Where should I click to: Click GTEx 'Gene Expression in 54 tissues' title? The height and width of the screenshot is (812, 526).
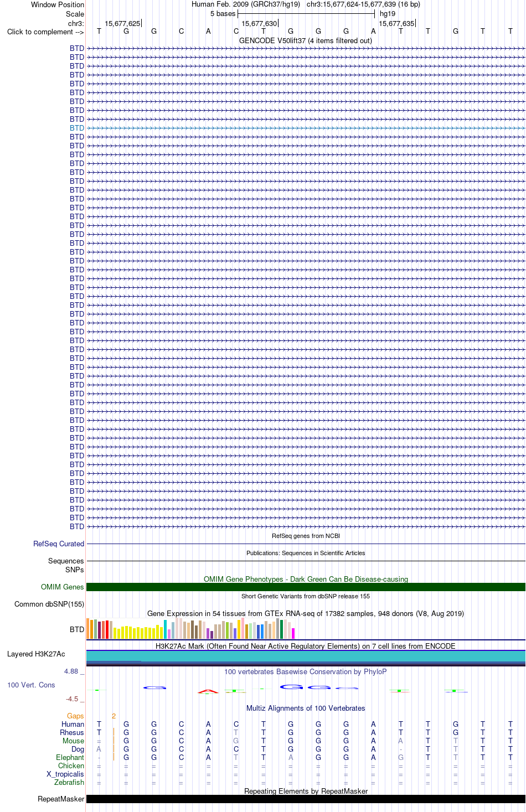point(306,613)
